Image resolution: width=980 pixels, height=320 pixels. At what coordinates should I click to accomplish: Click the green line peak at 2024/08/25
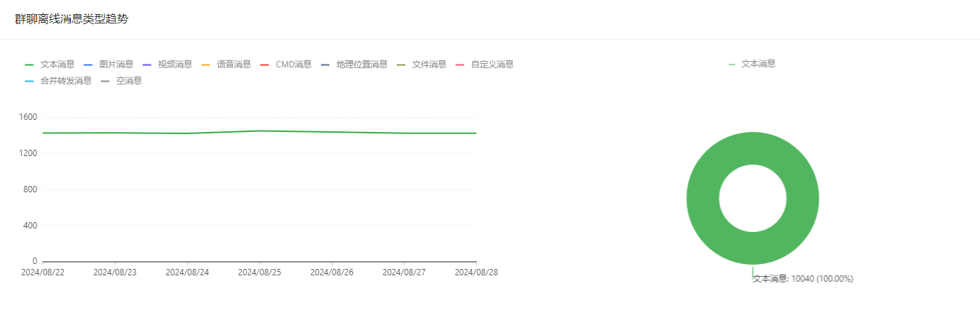(259, 131)
